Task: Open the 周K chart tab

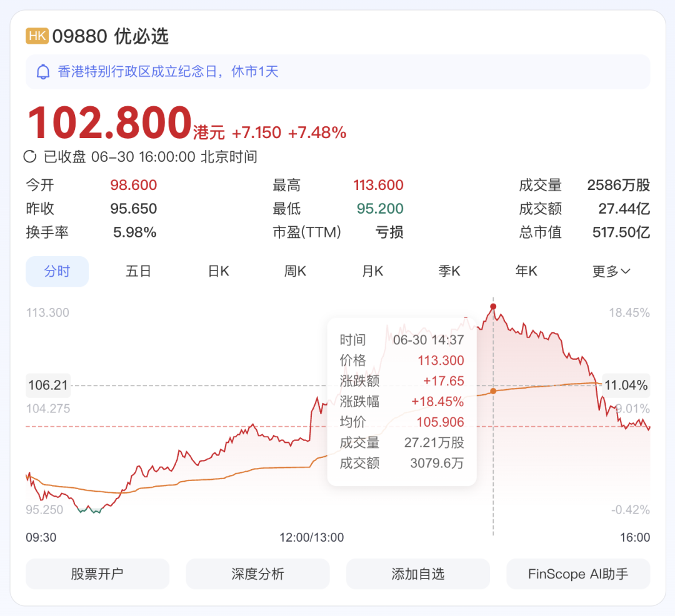Action: (295, 271)
